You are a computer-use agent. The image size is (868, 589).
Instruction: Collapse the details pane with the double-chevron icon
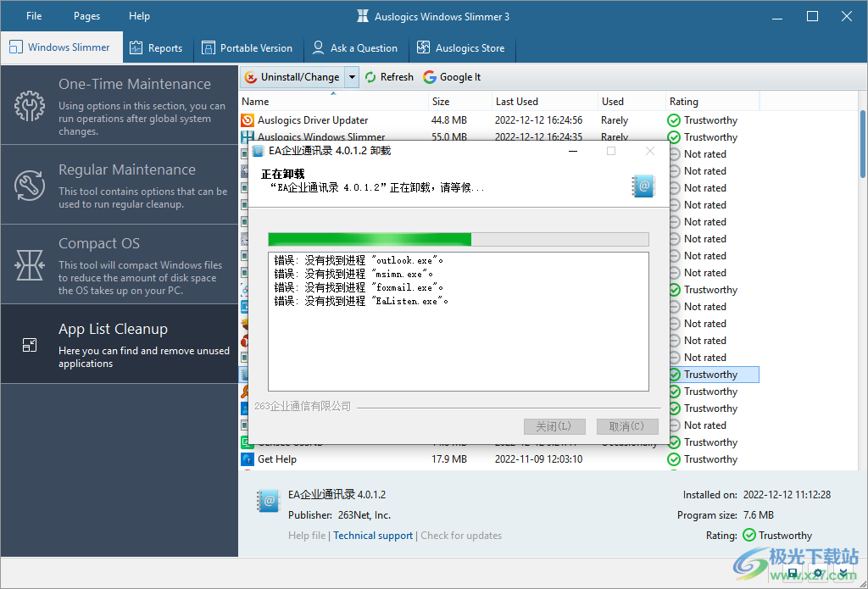pyautogui.click(x=844, y=573)
